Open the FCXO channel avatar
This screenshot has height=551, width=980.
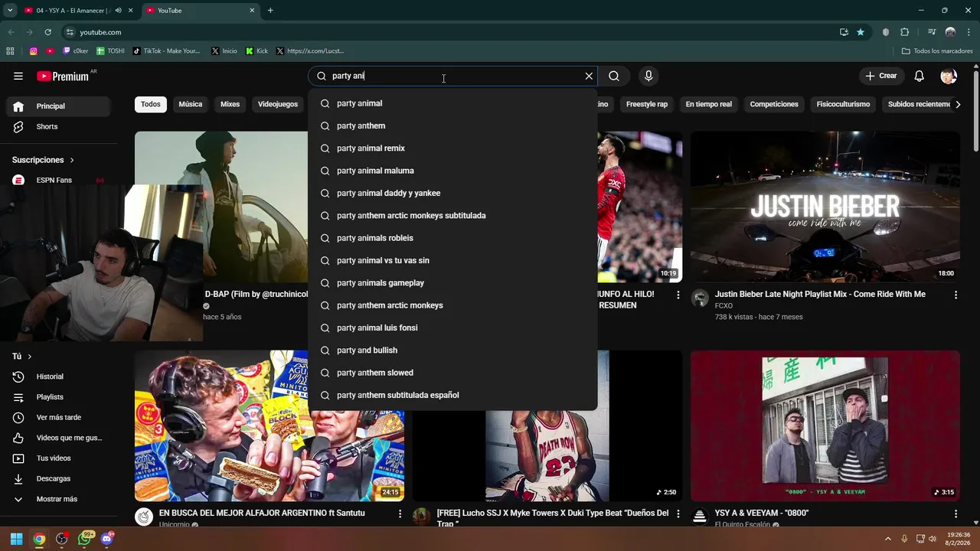[x=700, y=298]
